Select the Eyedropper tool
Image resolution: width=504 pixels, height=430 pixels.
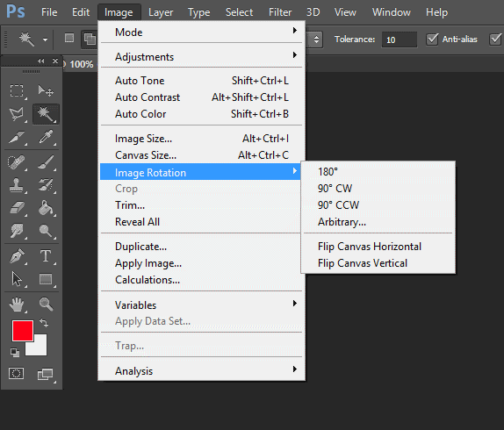point(46,138)
